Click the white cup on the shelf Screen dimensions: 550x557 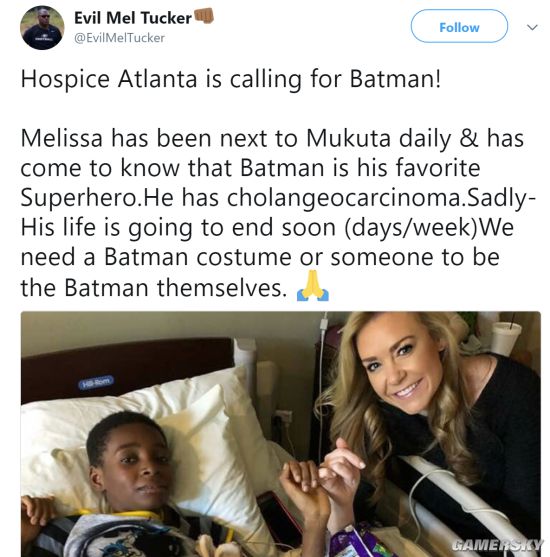505,337
